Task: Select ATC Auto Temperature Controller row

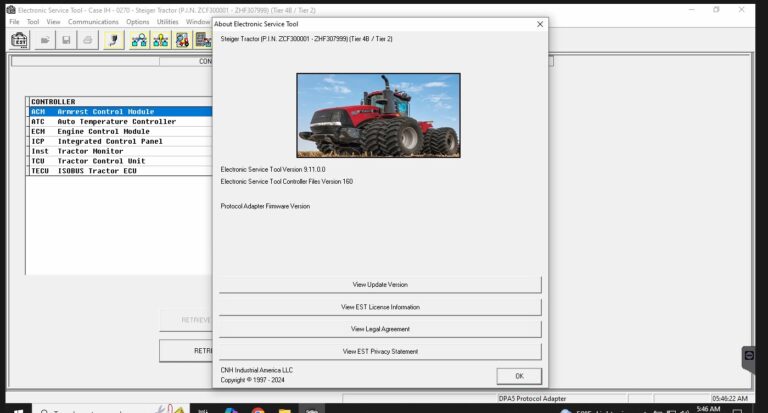Action: coord(120,121)
